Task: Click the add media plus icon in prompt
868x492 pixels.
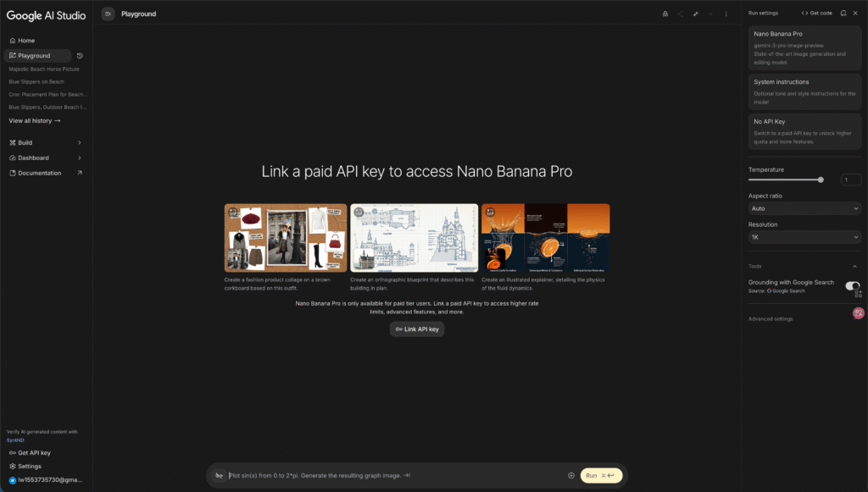Action: (x=570, y=475)
